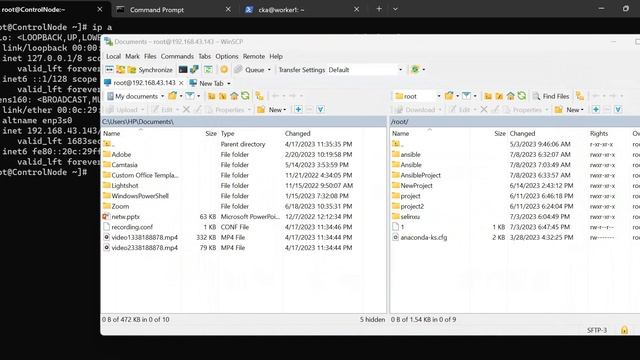Sort local files by Changed column
The width and height of the screenshot is (640, 360).
pos(297,133)
